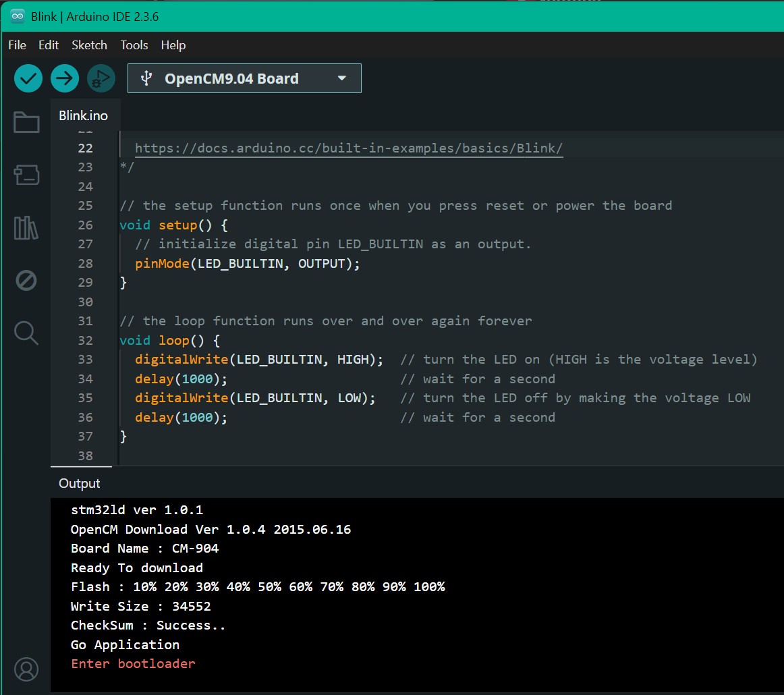
Task: Click line number 26 in the gutter
Action: pos(85,225)
